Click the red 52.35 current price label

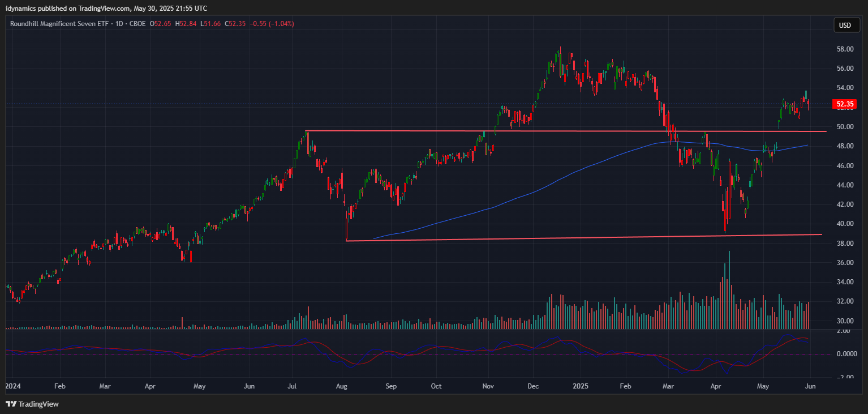pyautogui.click(x=844, y=104)
